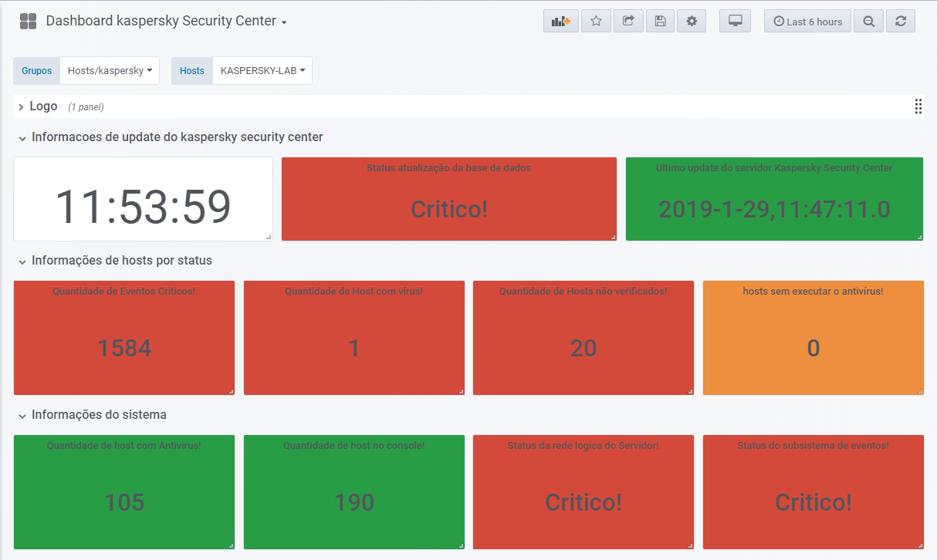Collapse Informações do sistema row
This screenshot has width=937, height=560.
click(x=93, y=415)
